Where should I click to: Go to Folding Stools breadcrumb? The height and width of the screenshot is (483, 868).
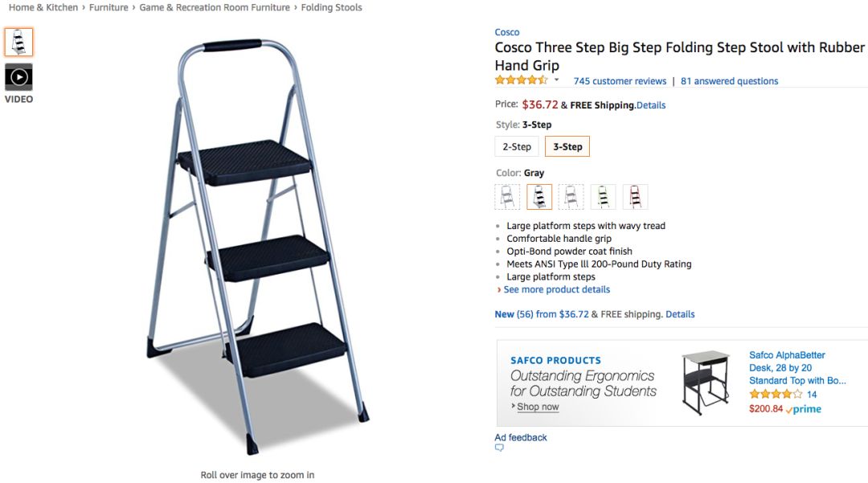tap(331, 7)
